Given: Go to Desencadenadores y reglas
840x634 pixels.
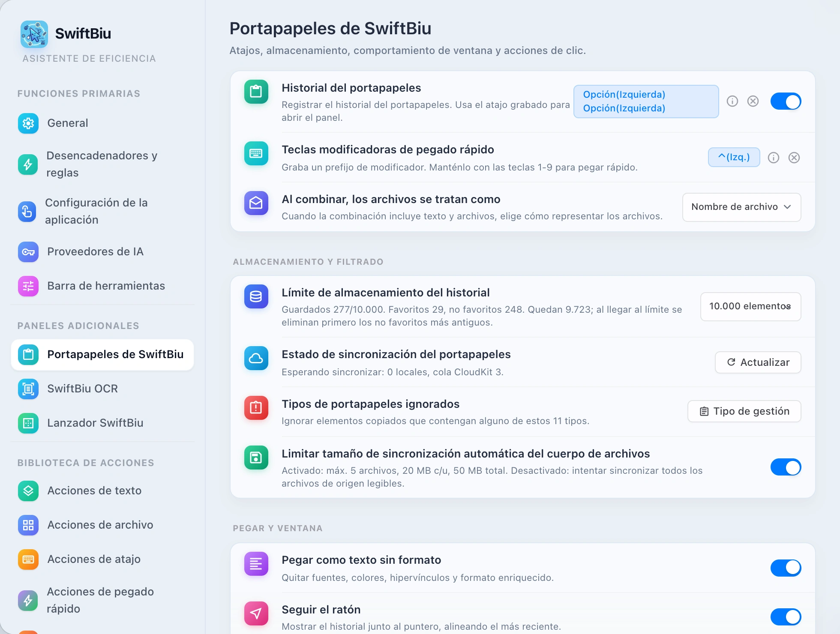Looking at the screenshot, I should coord(102,164).
